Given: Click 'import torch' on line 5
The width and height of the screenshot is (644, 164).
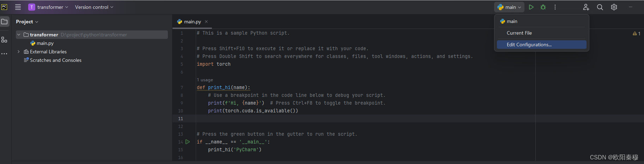Looking at the screenshot, I should point(214,64).
